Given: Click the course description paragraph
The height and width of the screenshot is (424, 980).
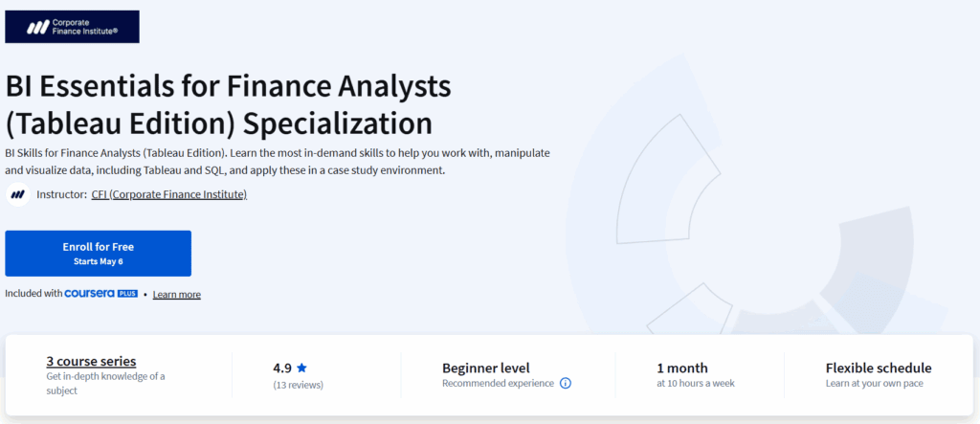Looking at the screenshot, I should pos(278,162).
